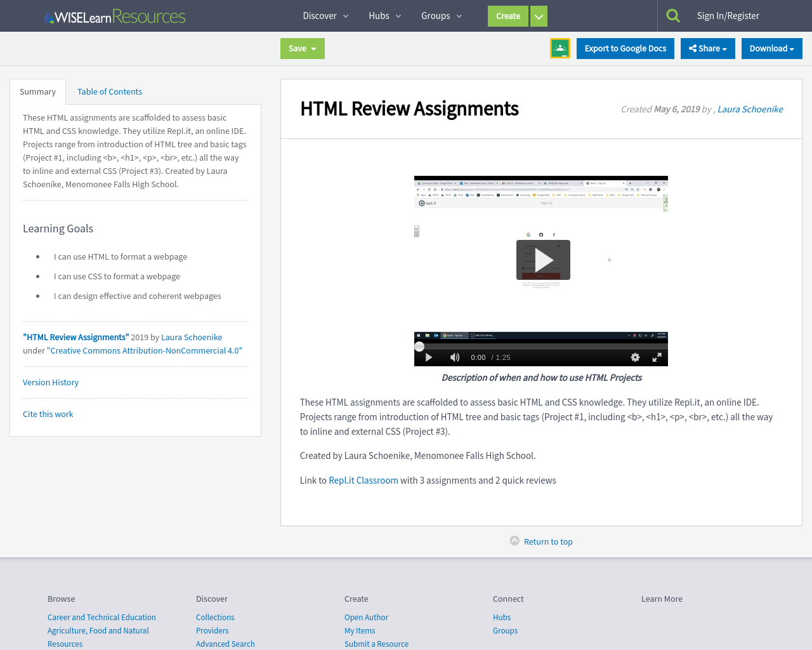The width and height of the screenshot is (812, 650).
Task: Open Open Author in footer
Action: click(x=366, y=617)
